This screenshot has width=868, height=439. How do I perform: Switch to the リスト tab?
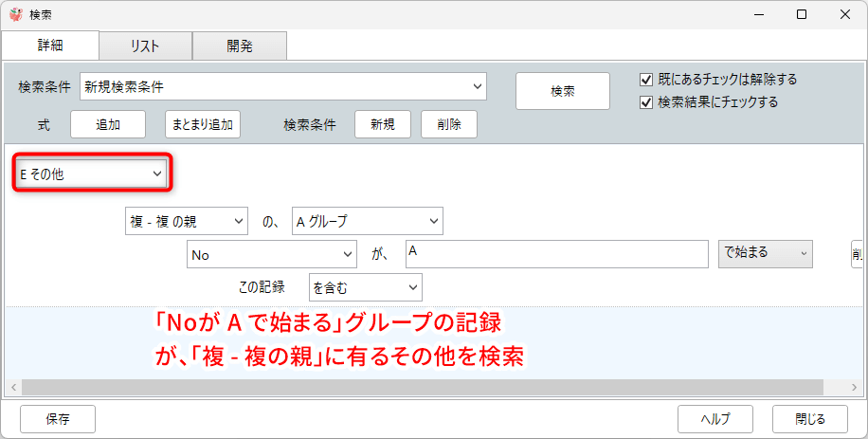145,46
